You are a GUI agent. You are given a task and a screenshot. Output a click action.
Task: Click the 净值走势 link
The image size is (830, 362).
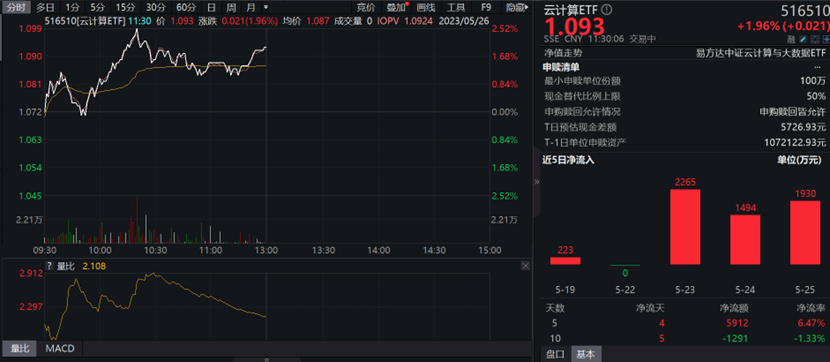pos(563,52)
